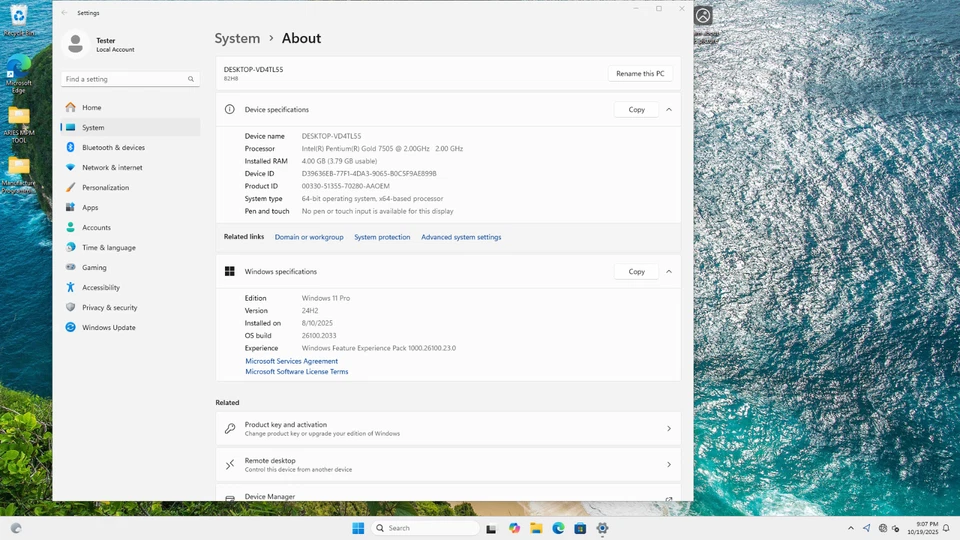Screen dimensions: 960x540
Task: Open the Microsoft Software License Terms link
Action: [297, 372]
